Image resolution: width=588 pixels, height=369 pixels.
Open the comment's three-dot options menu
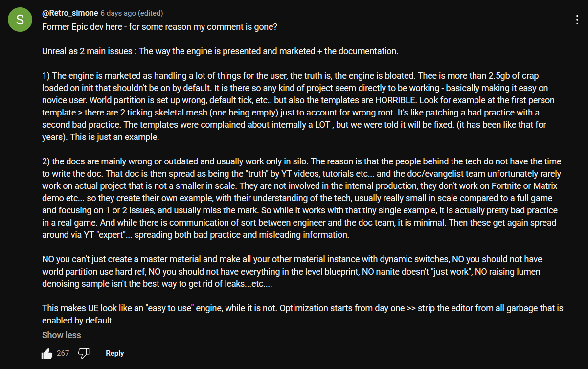coord(578,20)
